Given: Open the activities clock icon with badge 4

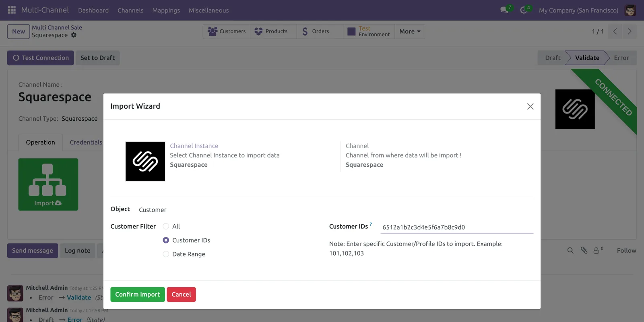Looking at the screenshot, I should pyautogui.click(x=524, y=10).
